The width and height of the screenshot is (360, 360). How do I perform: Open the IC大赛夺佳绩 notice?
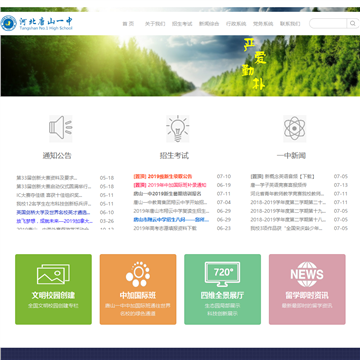tap(49, 195)
